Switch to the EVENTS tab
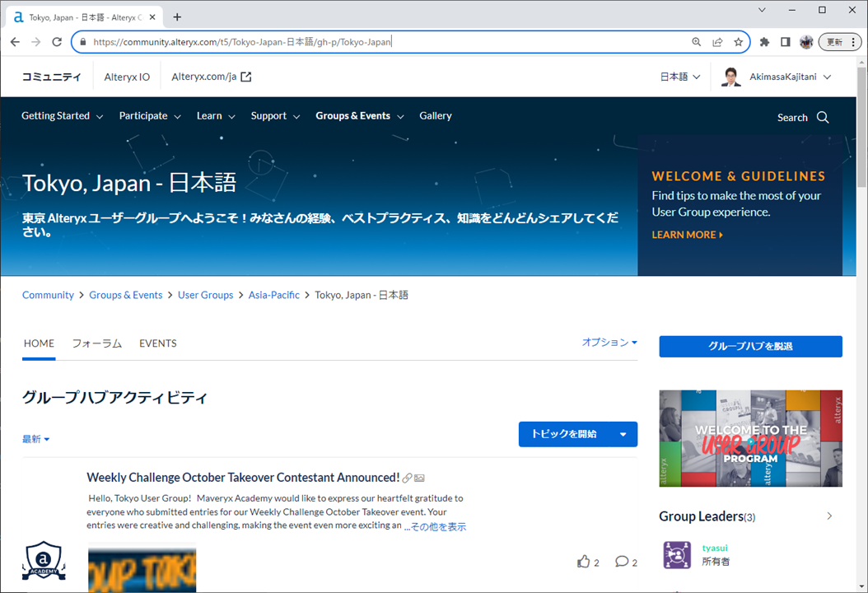Screen dimensions: 868x593 tap(158, 343)
